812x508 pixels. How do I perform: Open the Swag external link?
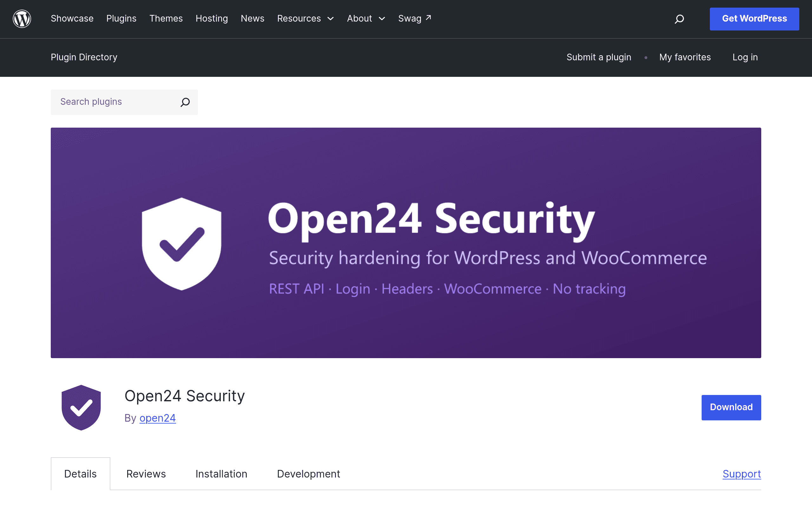point(415,19)
